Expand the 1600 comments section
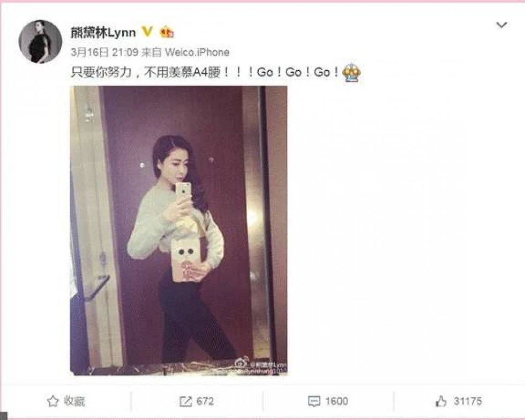The image size is (525, 420). pos(328,401)
